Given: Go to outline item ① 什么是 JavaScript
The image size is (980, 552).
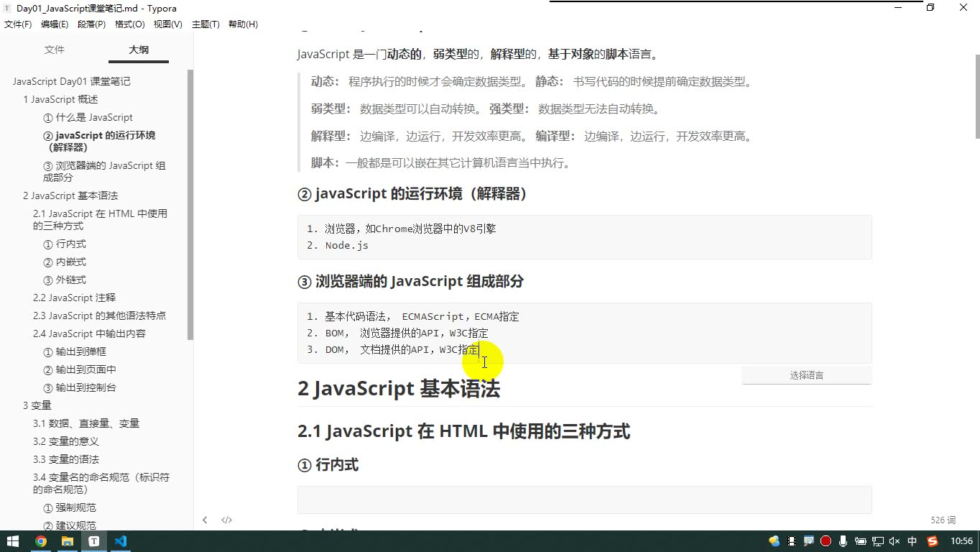Looking at the screenshot, I should pyautogui.click(x=88, y=117).
